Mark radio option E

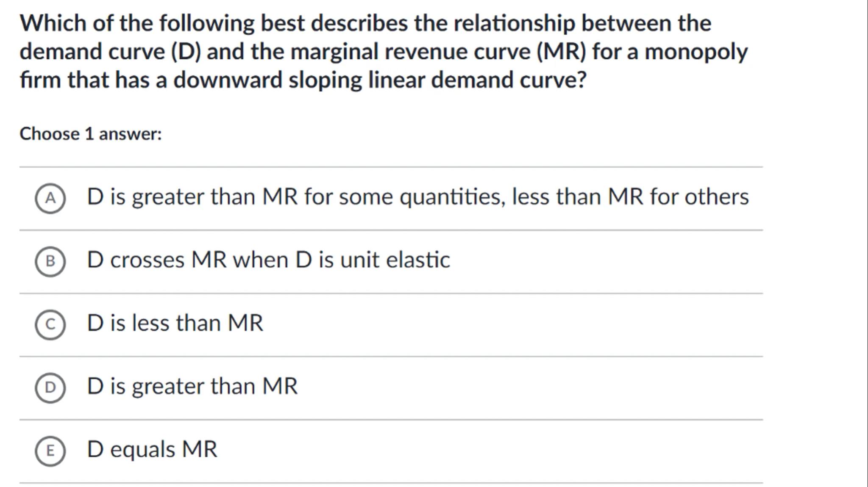click(50, 451)
